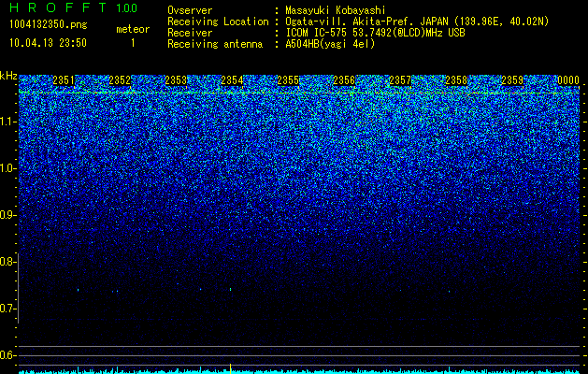
Task: Click the 2352 time marker
Action: click(x=120, y=80)
